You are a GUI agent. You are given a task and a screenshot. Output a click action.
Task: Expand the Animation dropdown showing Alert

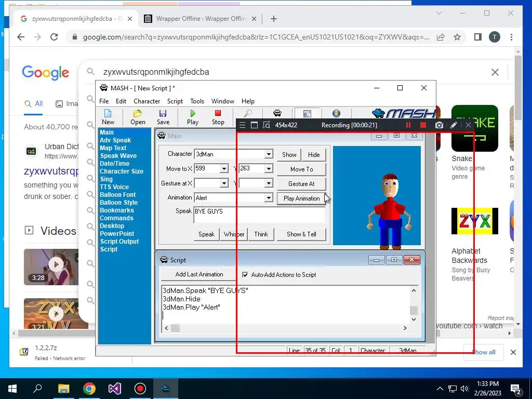pos(269,198)
